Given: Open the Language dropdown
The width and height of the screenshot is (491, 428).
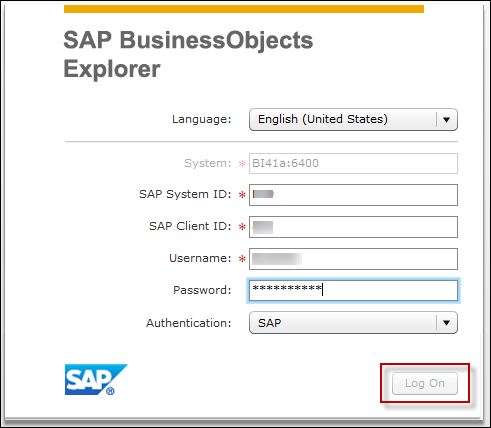Looking at the screenshot, I should (x=353, y=119).
